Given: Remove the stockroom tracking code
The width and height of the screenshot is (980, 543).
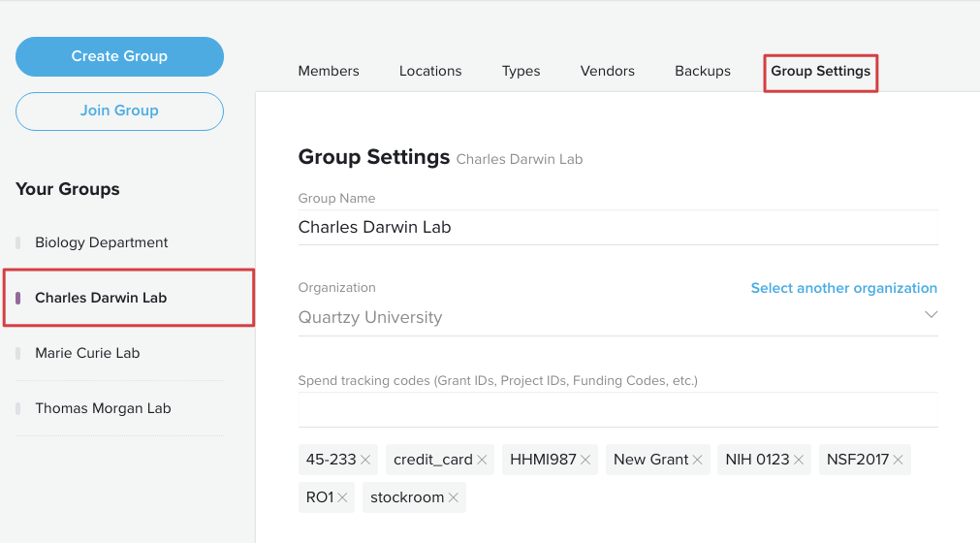Looking at the screenshot, I should [x=454, y=498].
